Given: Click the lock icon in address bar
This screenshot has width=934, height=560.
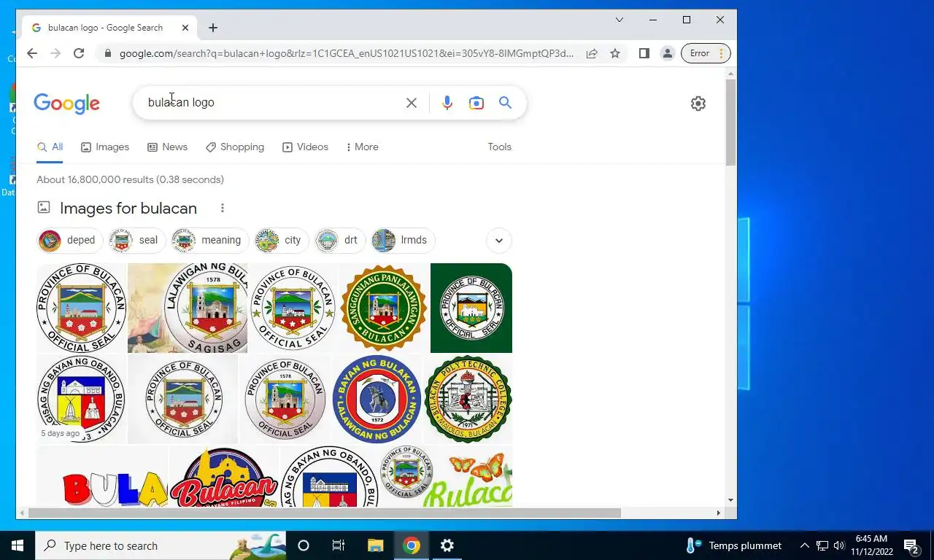Looking at the screenshot, I should (x=108, y=53).
